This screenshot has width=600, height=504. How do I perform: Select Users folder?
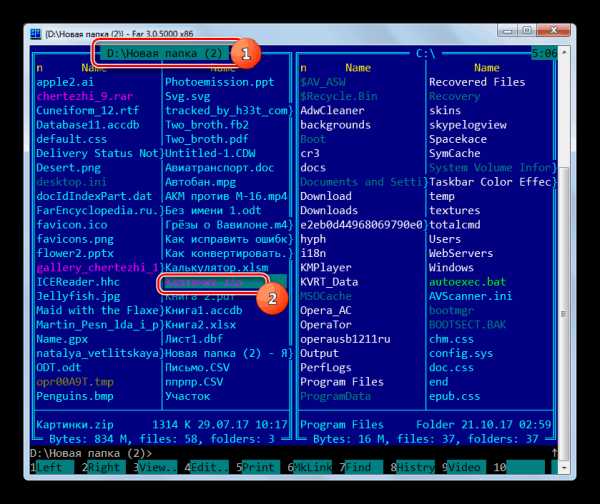pos(445,239)
